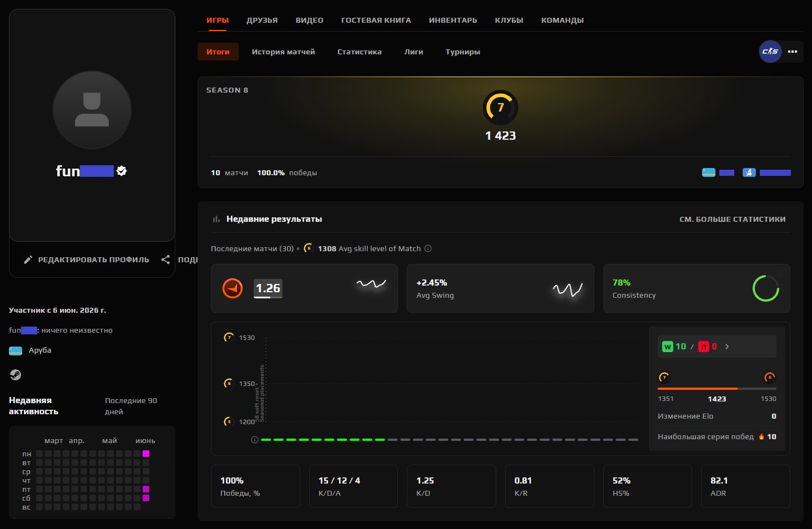The image size is (812, 529).
Task: Click the rating trend sparkline
Action: pyautogui.click(x=371, y=284)
